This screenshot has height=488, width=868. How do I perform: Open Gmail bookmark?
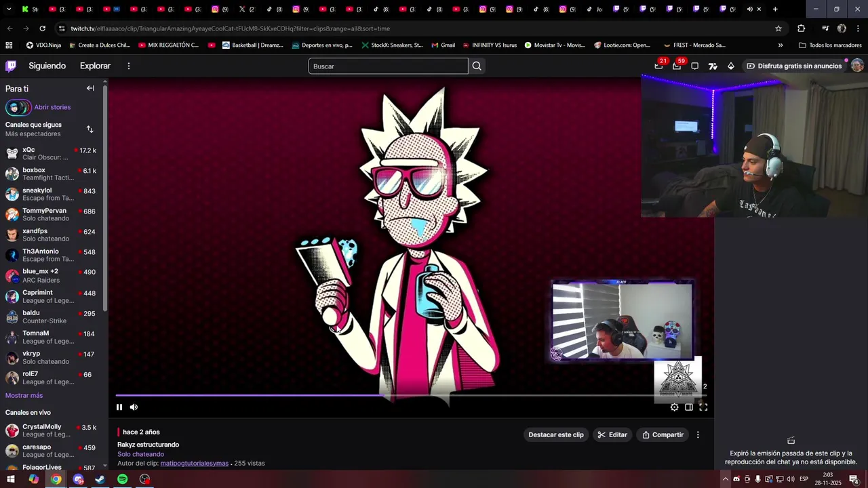(442, 45)
